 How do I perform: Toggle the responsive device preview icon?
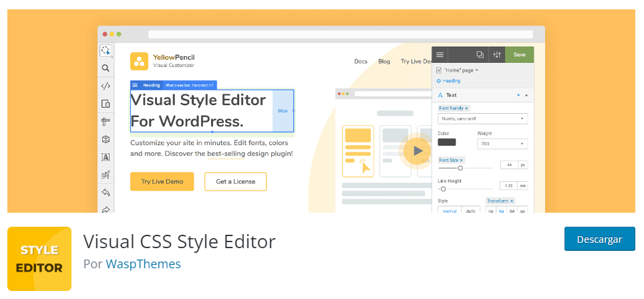(106, 104)
